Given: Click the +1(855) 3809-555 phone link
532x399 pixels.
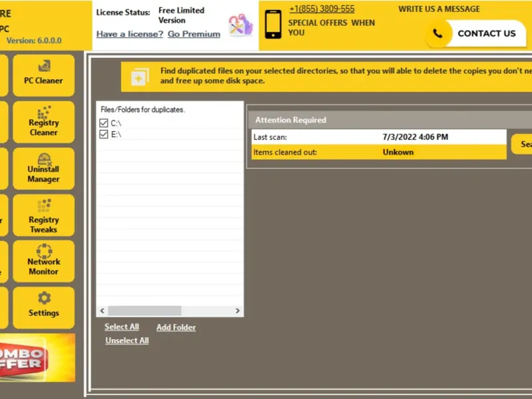Looking at the screenshot, I should [x=322, y=9].
